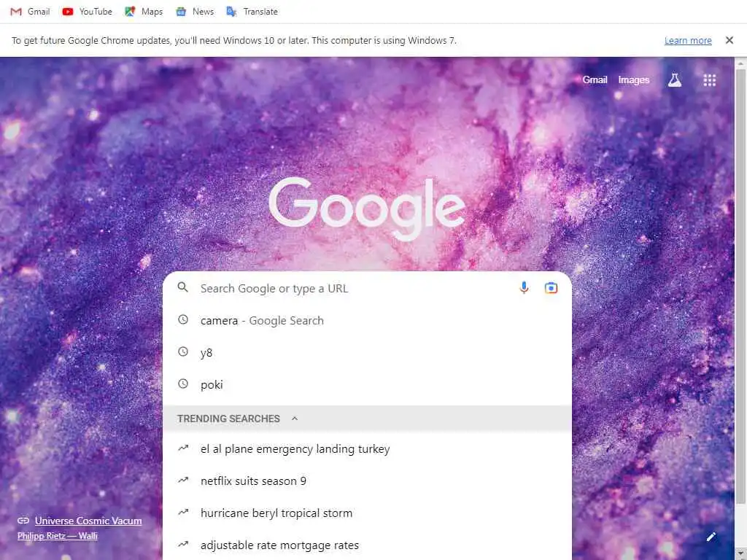Click the Google logo
This screenshot has height=560, width=747.
pos(367,208)
